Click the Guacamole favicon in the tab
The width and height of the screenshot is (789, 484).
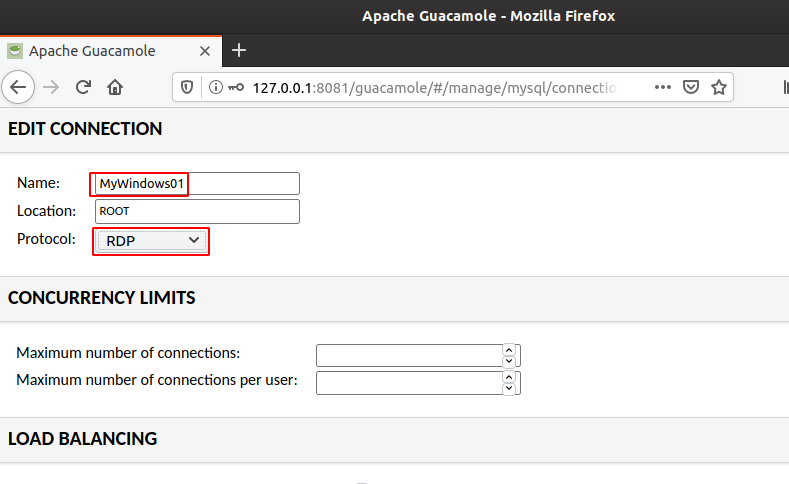click(15, 51)
